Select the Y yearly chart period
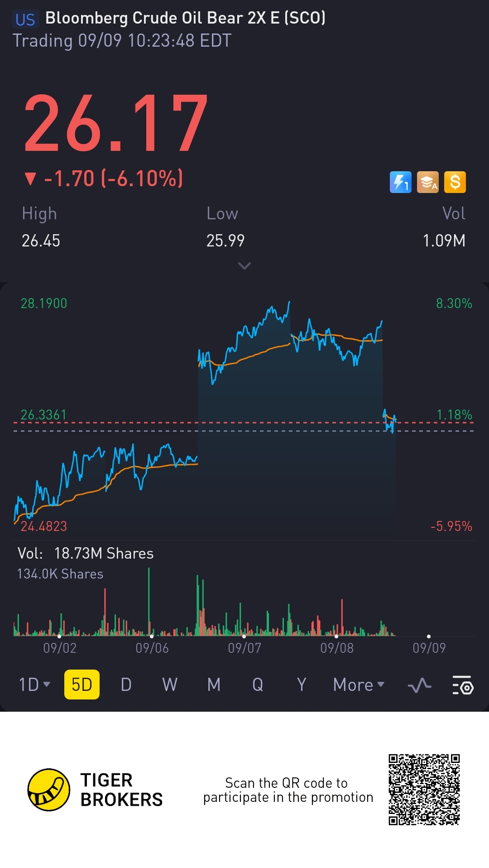489x868 pixels. 302,685
